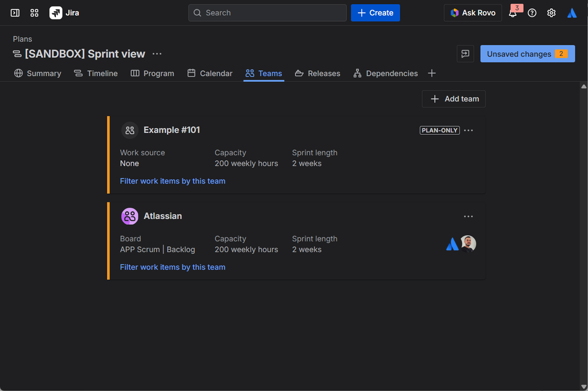Switch to the Timeline tab

(95, 73)
